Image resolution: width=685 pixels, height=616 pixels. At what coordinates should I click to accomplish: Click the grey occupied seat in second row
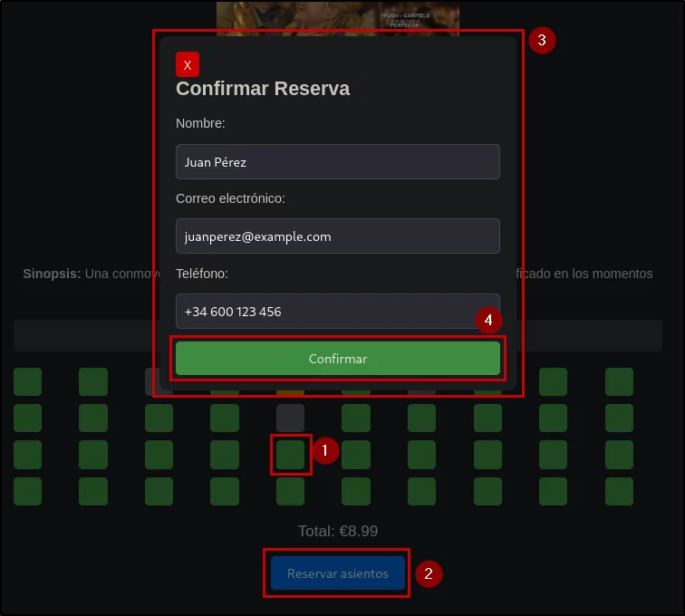(x=291, y=419)
